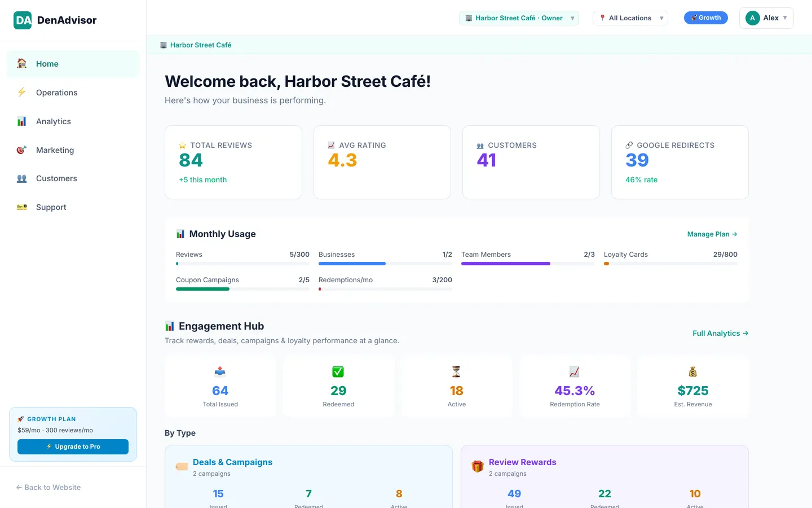Click the building icon in breadcrumb bar
812x508 pixels.
[x=164, y=45]
